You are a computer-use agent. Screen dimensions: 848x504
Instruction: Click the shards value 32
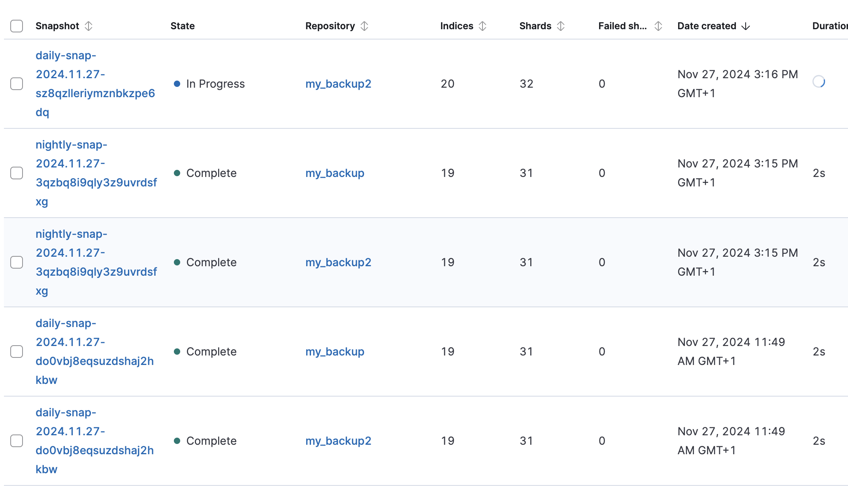(x=526, y=84)
